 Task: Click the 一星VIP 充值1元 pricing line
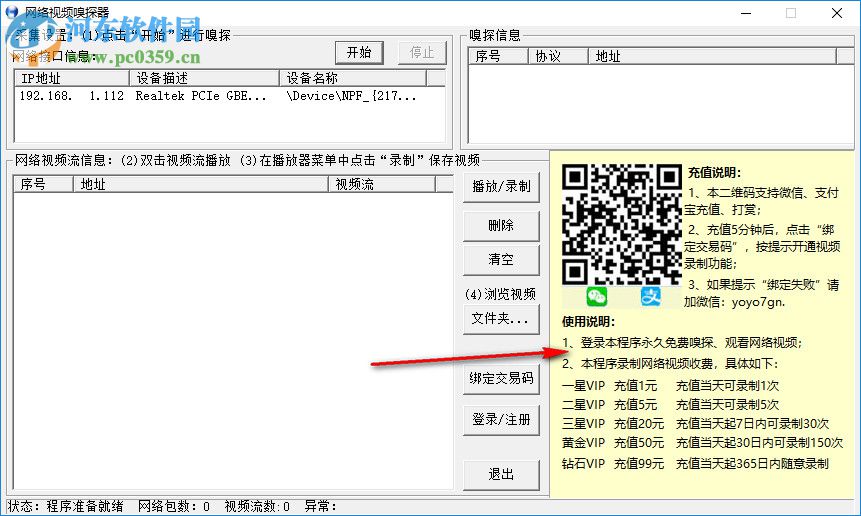point(670,386)
